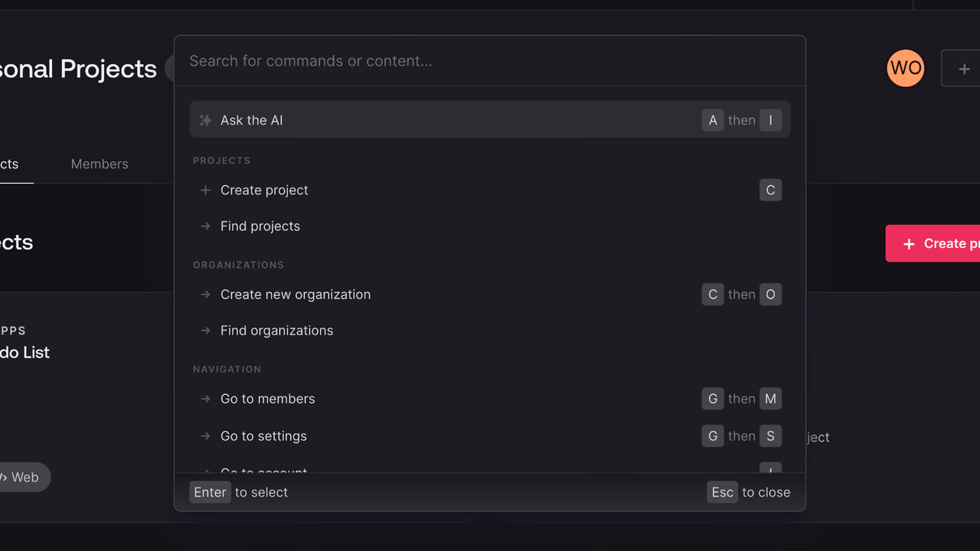
Task: Click the arrow icon beside Create new organization
Action: point(205,295)
